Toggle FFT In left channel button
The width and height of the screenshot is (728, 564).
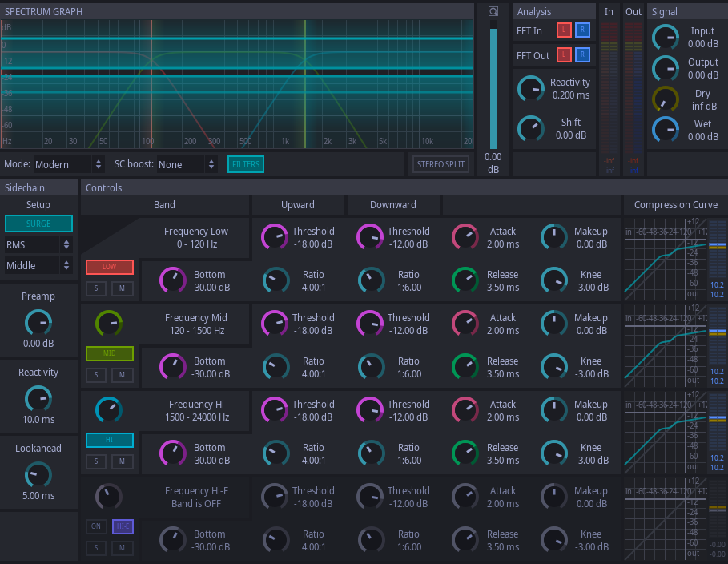click(x=564, y=31)
